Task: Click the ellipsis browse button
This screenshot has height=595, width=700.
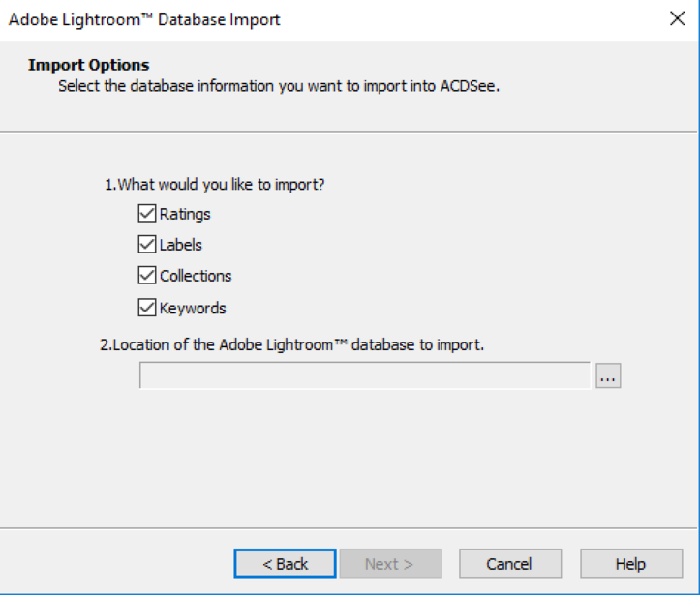Action: [608, 376]
